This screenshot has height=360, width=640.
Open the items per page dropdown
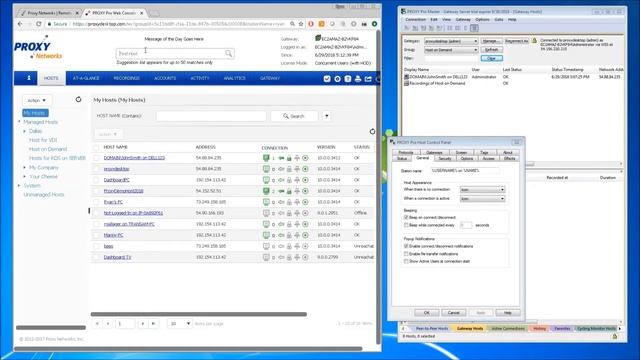pyautogui.click(x=180, y=324)
